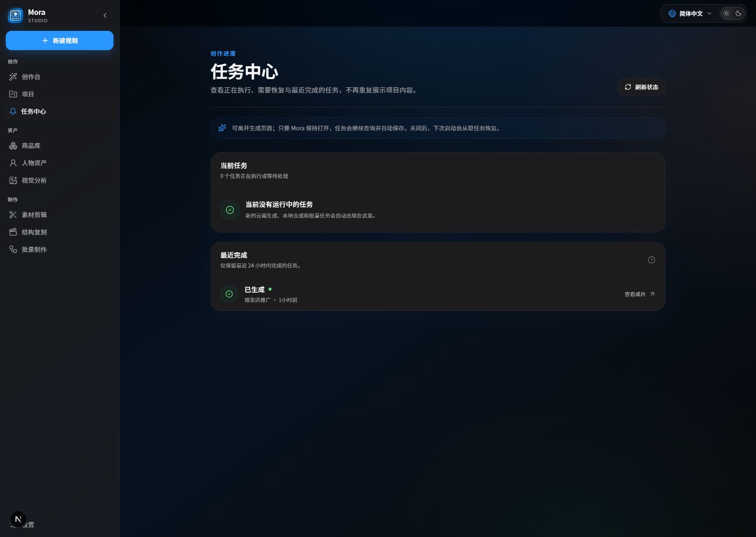Screen dimensions: 756x537
Task: Click the 理发店推广 task name
Action: click(x=257, y=300)
